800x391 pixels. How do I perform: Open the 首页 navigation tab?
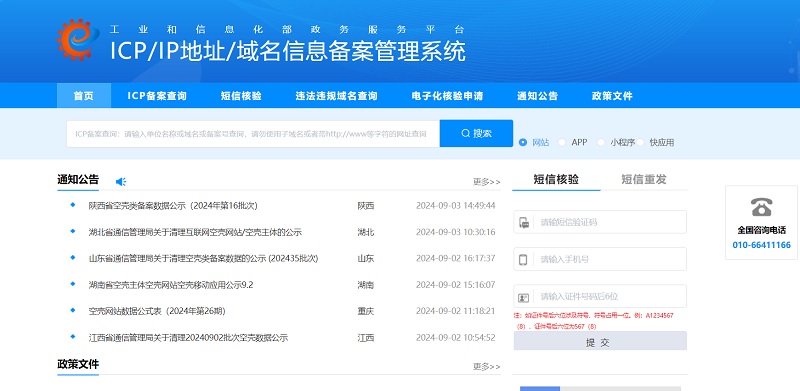click(x=84, y=95)
